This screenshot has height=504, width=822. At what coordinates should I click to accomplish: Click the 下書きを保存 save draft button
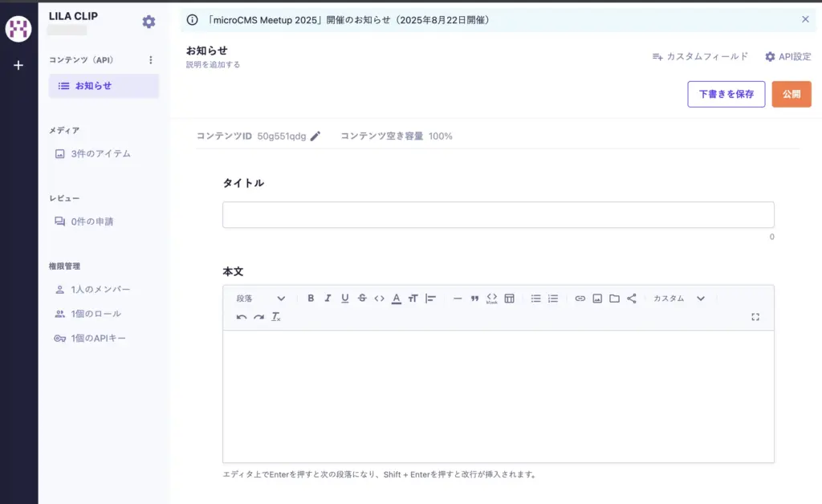pyautogui.click(x=726, y=95)
